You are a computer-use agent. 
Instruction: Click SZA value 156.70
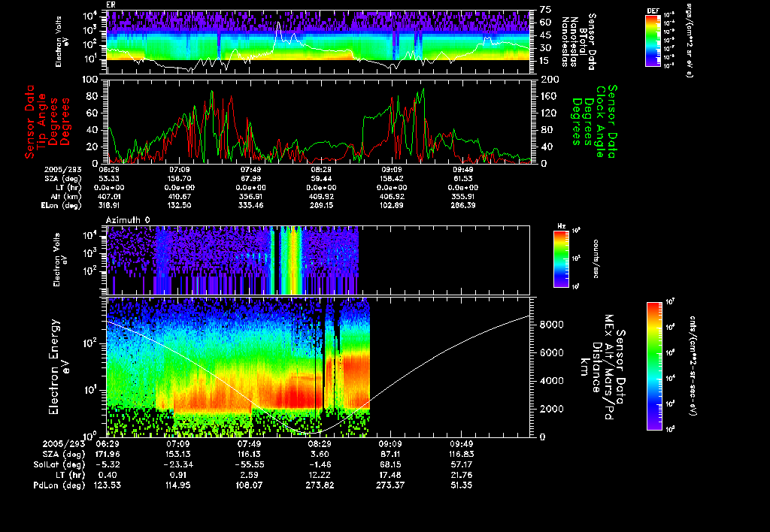179,179
